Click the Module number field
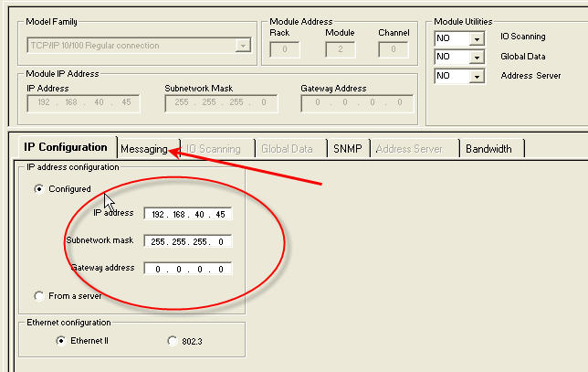588x372 pixels. tap(341, 49)
